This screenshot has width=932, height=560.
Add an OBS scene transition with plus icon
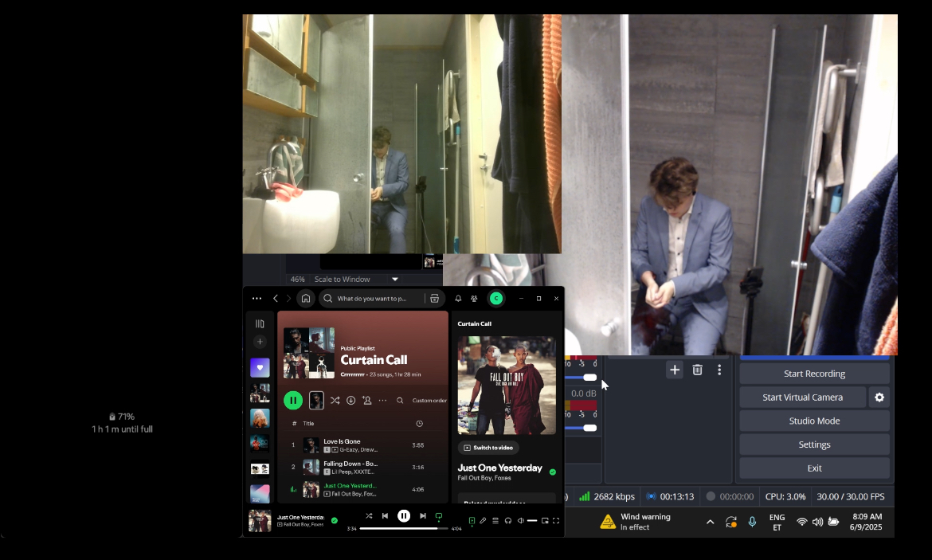(675, 370)
